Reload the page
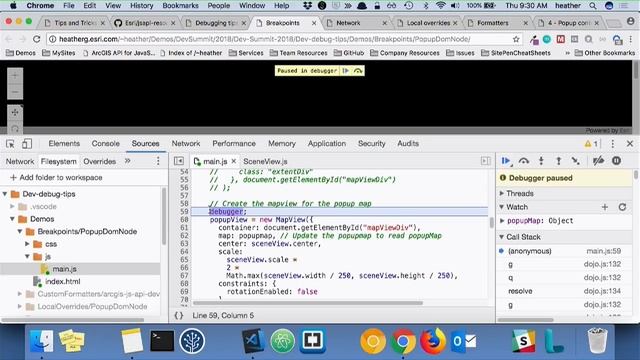 [37, 39]
